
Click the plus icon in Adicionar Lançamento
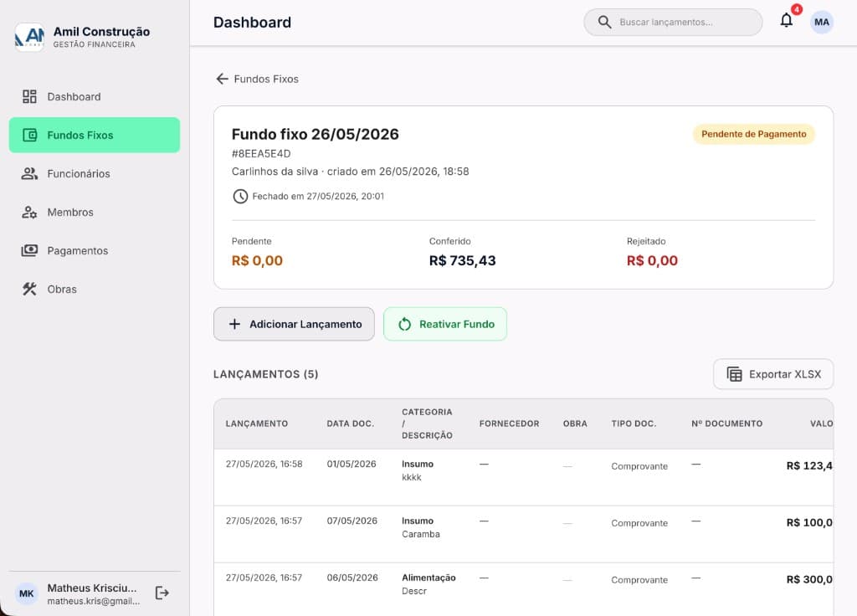[x=234, y=324]
